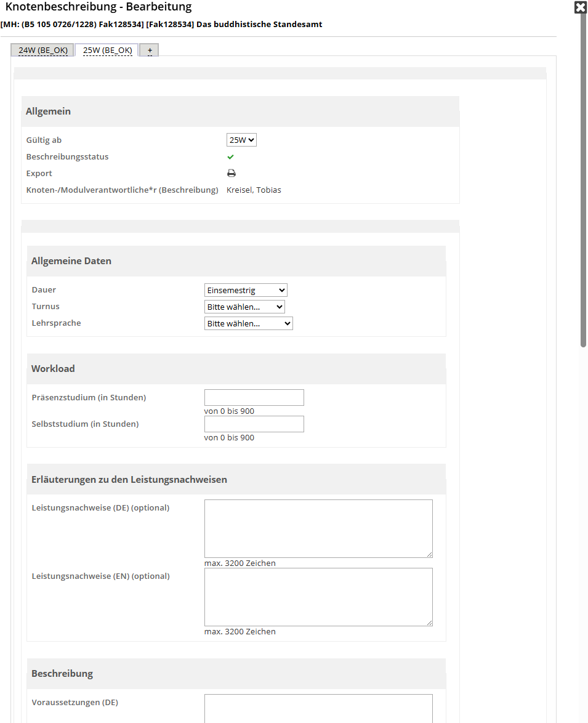
Task: Open the Turnus selection dropdown
Action: (x=244, y=307)
